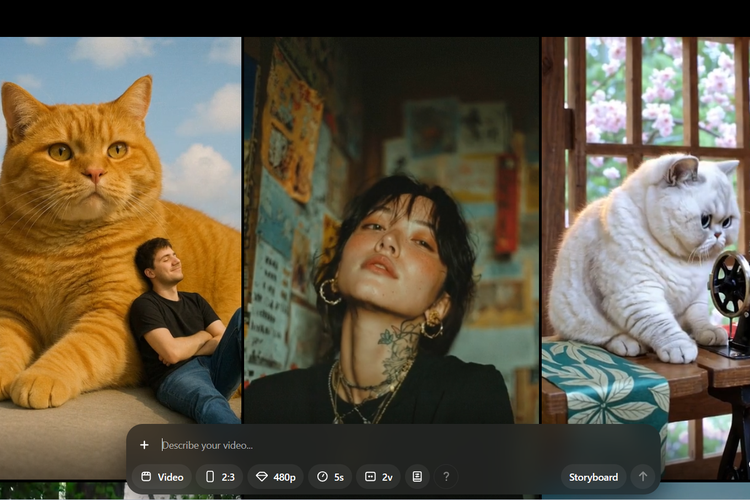
Task: Open the 2v variations selector
Action: coord(379,477)
